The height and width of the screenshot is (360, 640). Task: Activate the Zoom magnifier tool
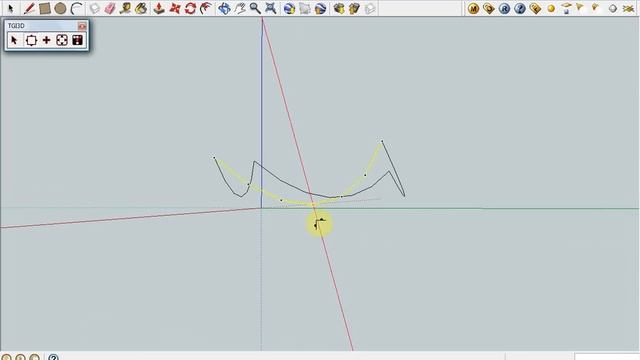[255, 8]
